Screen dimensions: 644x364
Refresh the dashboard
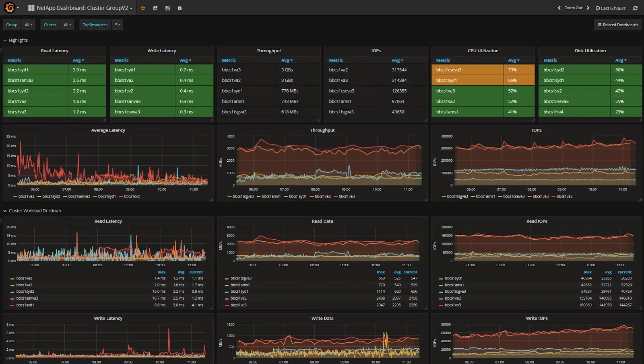[x=636, y=8]
